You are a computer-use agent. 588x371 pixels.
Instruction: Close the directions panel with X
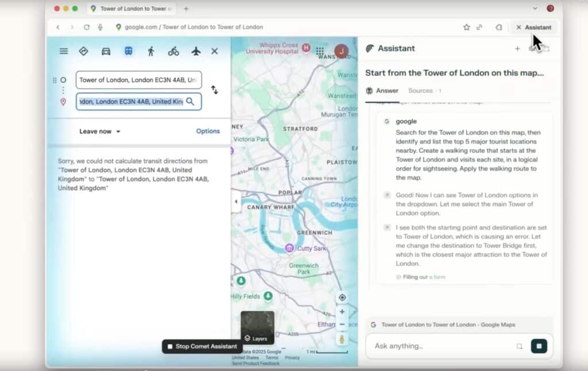pyautogui.click(x=215, y=51)
